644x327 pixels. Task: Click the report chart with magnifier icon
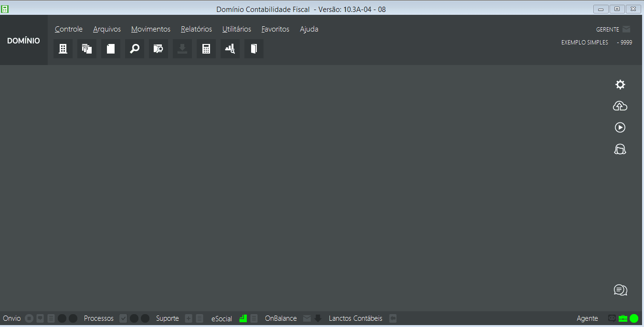(230, 48)
